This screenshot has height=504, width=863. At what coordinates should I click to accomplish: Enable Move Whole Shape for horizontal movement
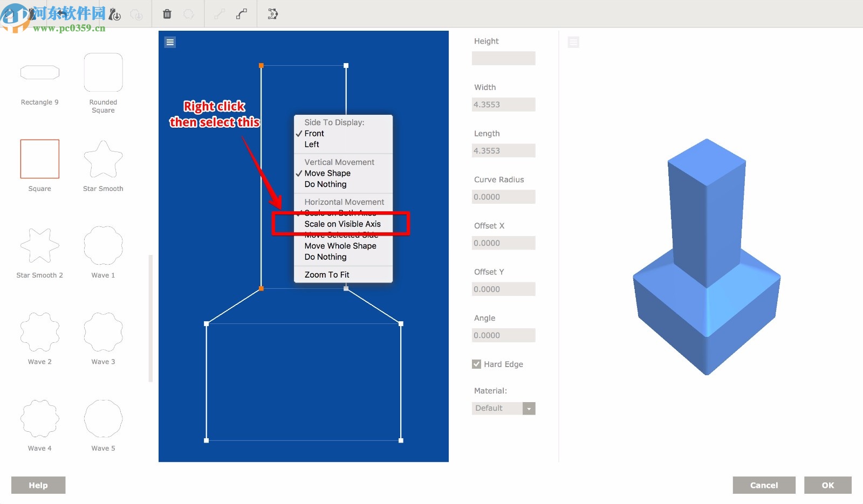(x=340, y=245)
